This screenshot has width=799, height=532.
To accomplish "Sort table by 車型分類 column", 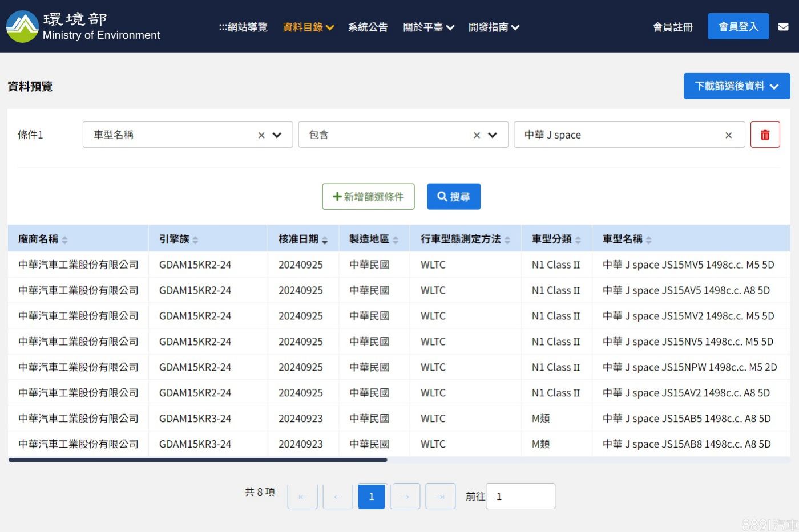I will 578,240.
